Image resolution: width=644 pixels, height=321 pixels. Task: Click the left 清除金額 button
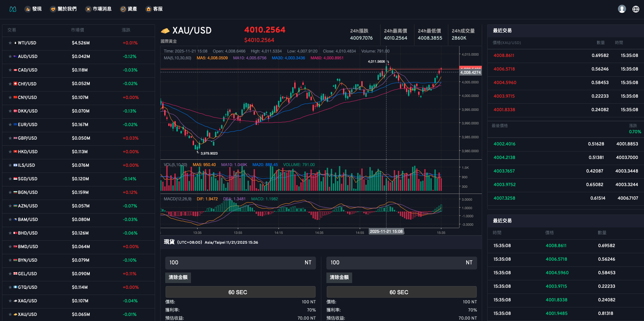[x=178, y=278]
